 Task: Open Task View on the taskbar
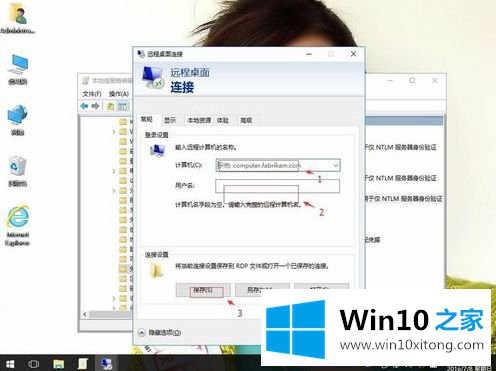point(34,364)
